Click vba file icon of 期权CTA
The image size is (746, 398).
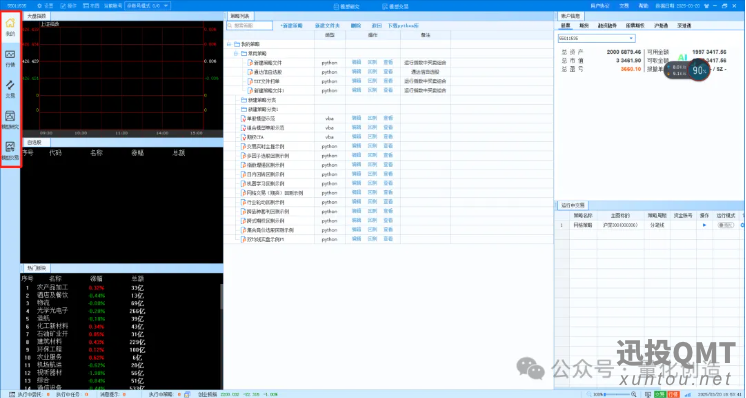244,137
